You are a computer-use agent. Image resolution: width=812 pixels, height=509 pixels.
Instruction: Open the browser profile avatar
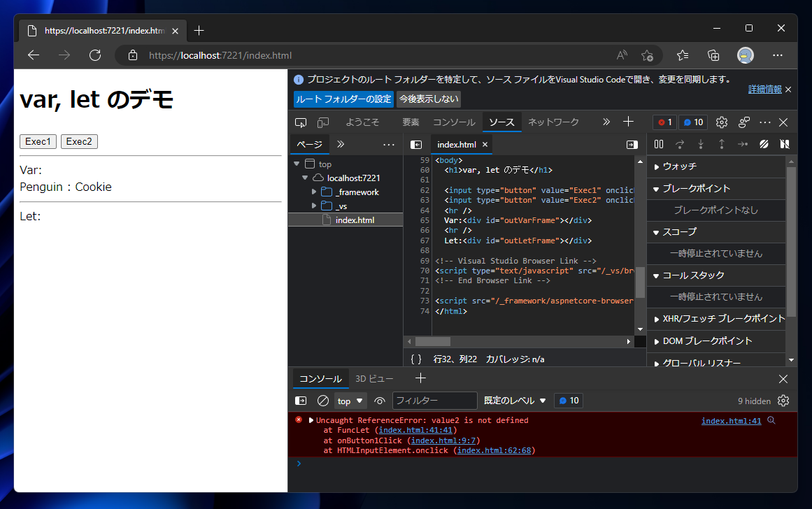click(745, 55)
